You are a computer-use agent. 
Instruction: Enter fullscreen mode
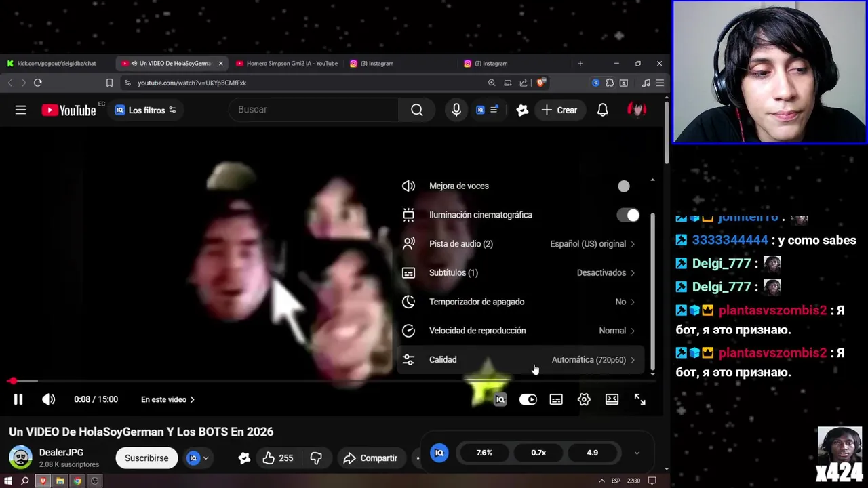tap(640, 399)
